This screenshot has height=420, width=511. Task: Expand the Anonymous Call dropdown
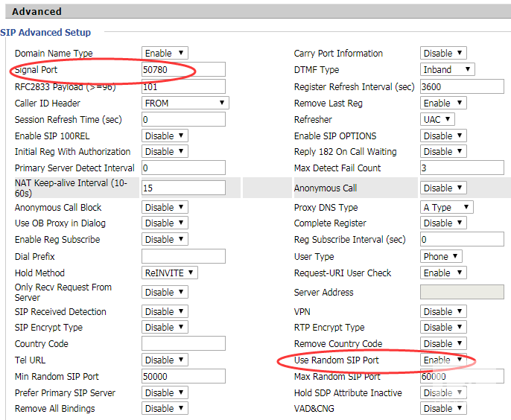click(443, 188)
